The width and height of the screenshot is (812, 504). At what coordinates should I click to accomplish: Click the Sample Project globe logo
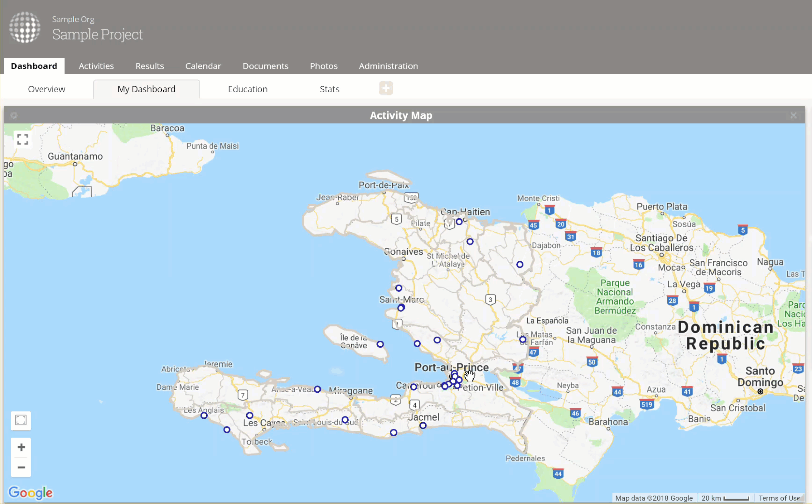(25, 28)
